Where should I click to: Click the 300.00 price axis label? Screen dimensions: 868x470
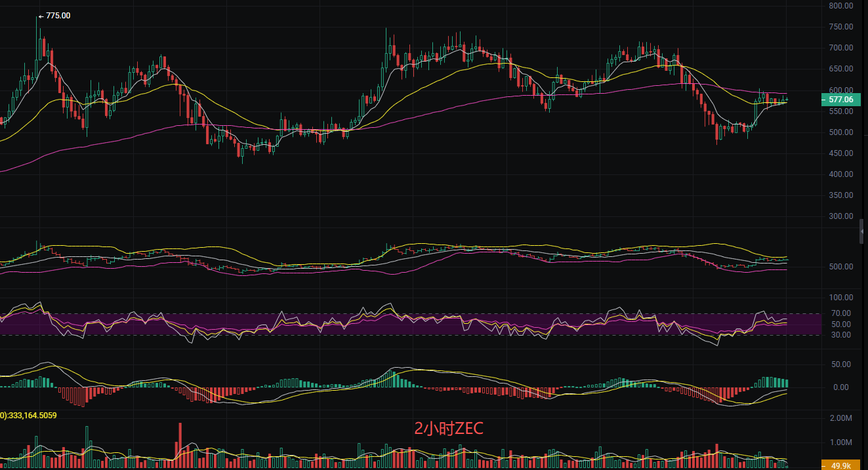pos(840,216)
